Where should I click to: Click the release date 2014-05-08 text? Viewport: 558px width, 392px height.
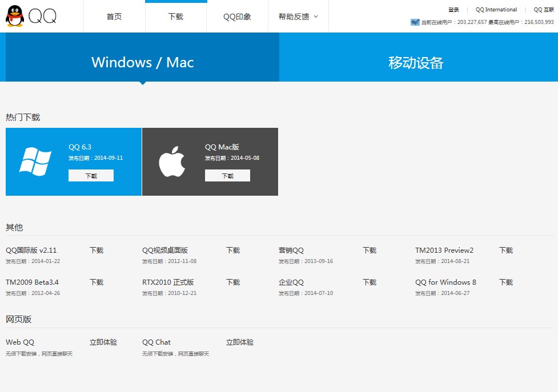coord(245,158)
